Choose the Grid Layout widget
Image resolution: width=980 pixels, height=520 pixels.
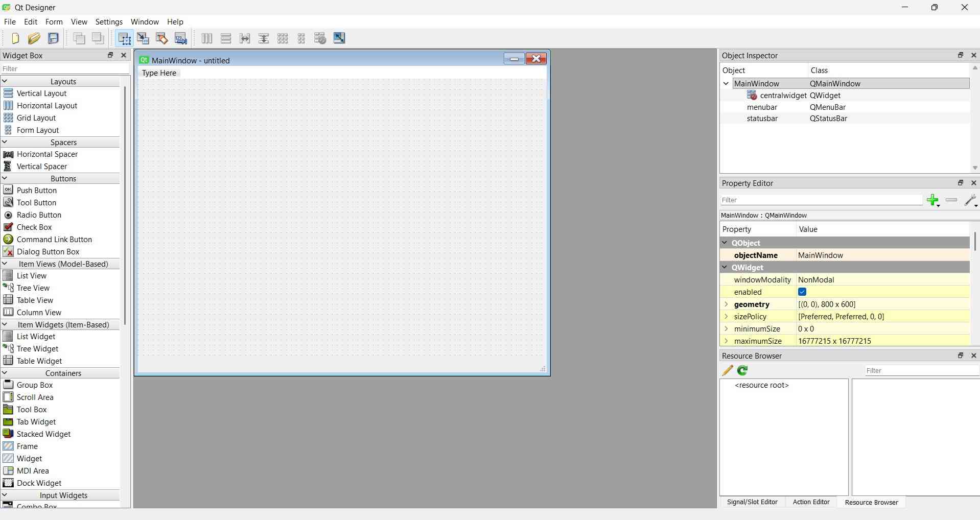36,118
